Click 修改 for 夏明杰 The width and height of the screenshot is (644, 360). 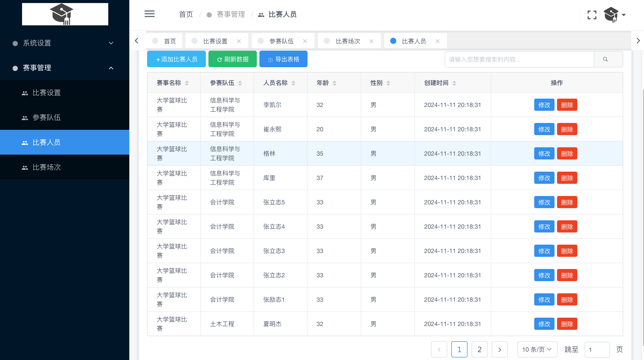(x=544, y=324)
